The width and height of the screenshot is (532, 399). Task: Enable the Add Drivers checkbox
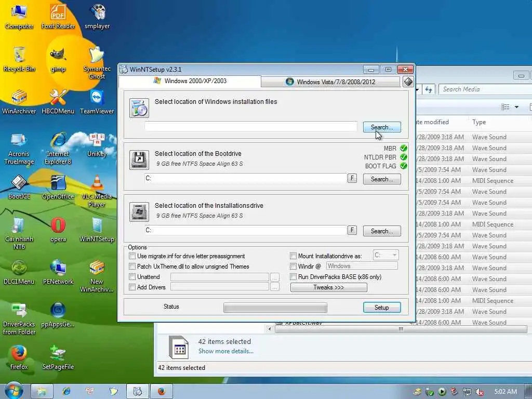[132, 287]
